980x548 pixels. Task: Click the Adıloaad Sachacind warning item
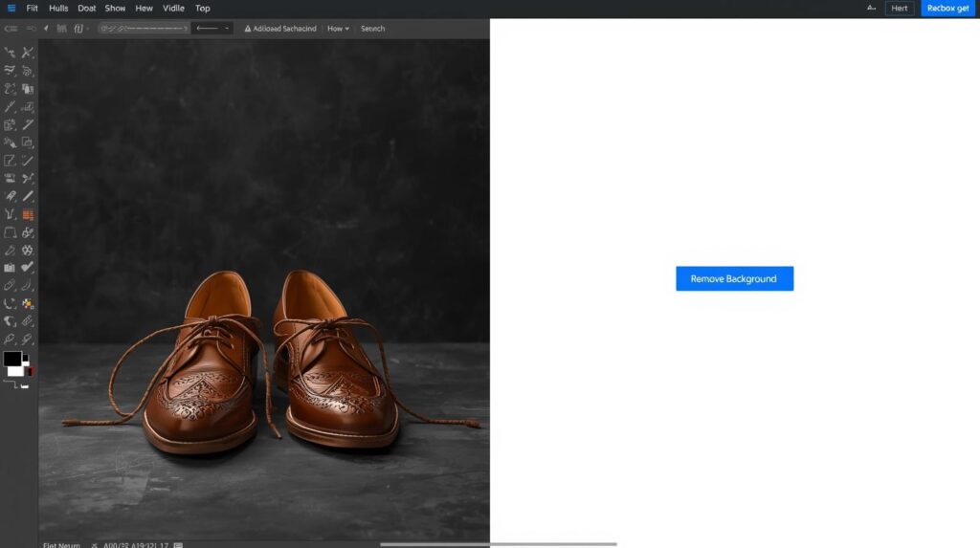(280, 29)
